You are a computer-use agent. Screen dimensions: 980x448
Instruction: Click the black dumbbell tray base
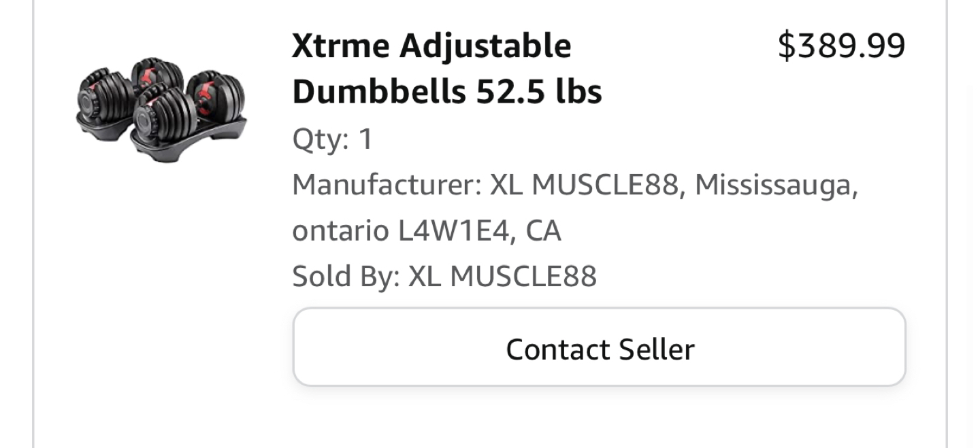click(x=187, y=141)
